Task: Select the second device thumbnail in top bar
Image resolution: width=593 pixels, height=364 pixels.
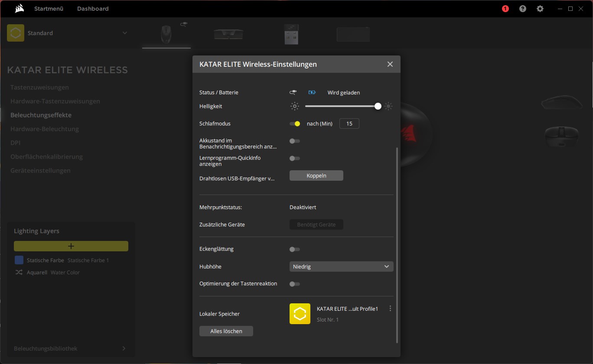Action: [228, 34]
